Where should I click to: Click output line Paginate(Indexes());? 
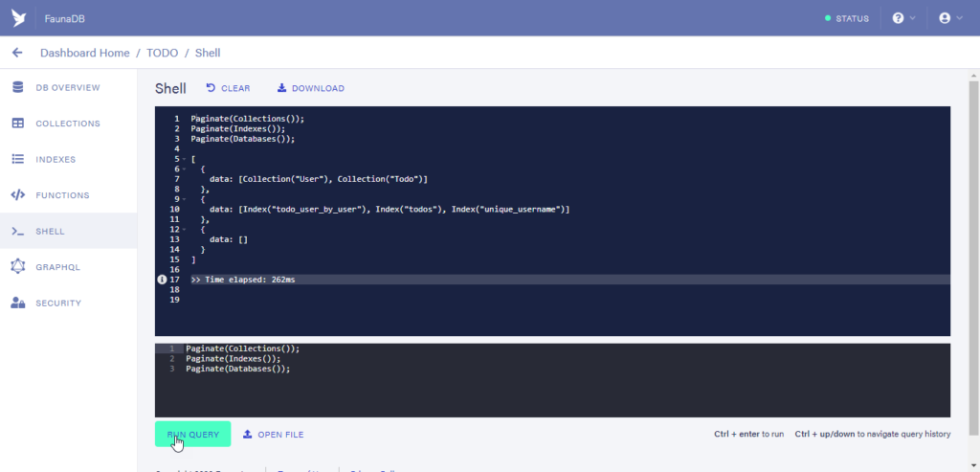(x=238, y=129)
